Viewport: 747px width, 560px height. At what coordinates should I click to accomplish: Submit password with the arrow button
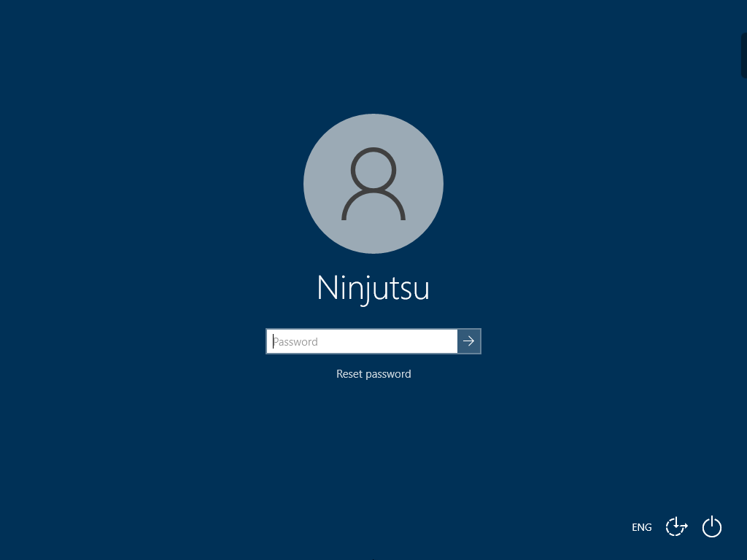point(469,341)
